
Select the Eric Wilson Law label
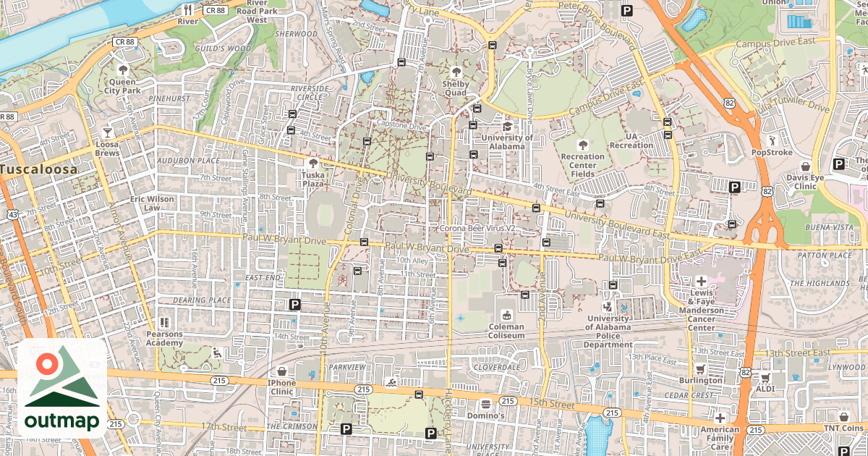point(152,203)
